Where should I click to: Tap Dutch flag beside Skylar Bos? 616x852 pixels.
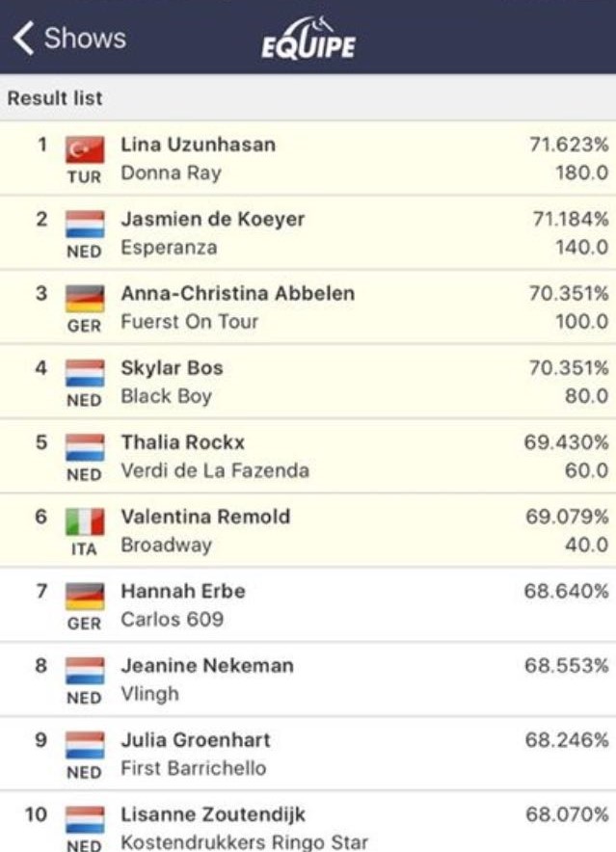(84, 372)
